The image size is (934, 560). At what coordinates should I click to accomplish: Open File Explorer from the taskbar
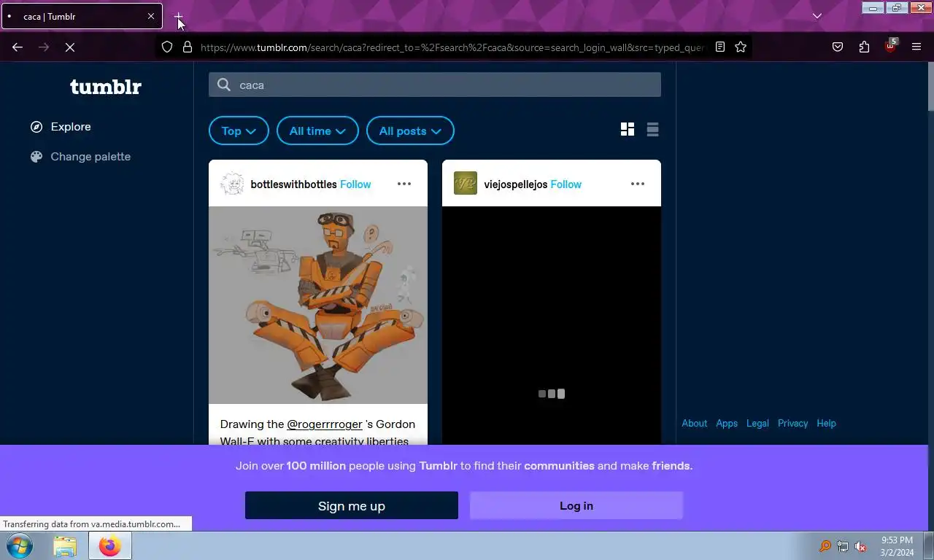pos(65,545)
